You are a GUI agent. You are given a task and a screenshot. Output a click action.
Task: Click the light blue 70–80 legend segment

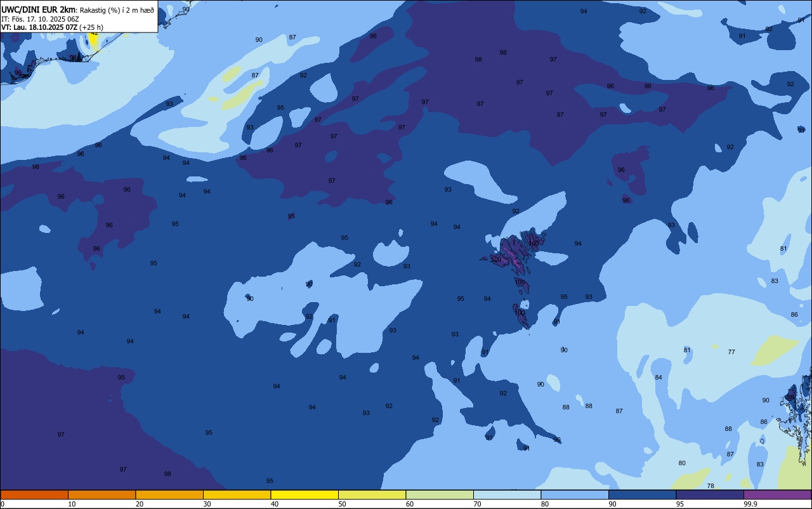tap(507, 494)
